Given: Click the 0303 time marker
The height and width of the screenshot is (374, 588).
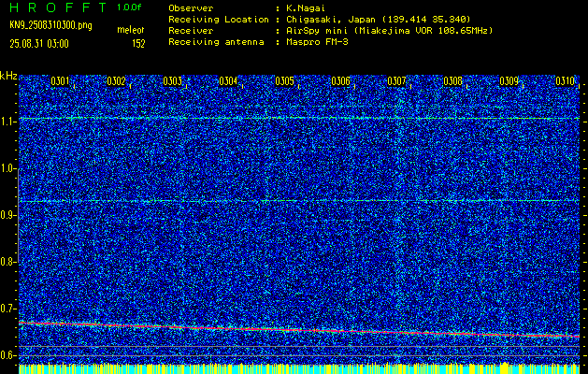Looking at the screenshot, I should pos(173,81).
